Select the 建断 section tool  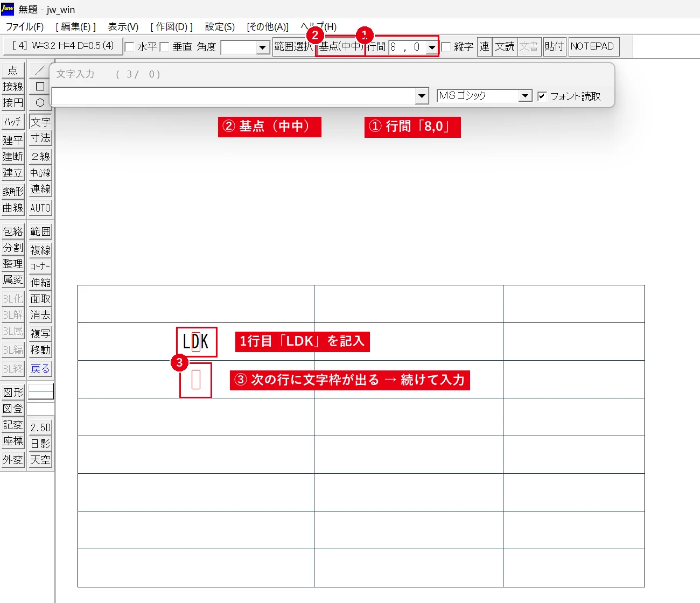coord(13,156)
